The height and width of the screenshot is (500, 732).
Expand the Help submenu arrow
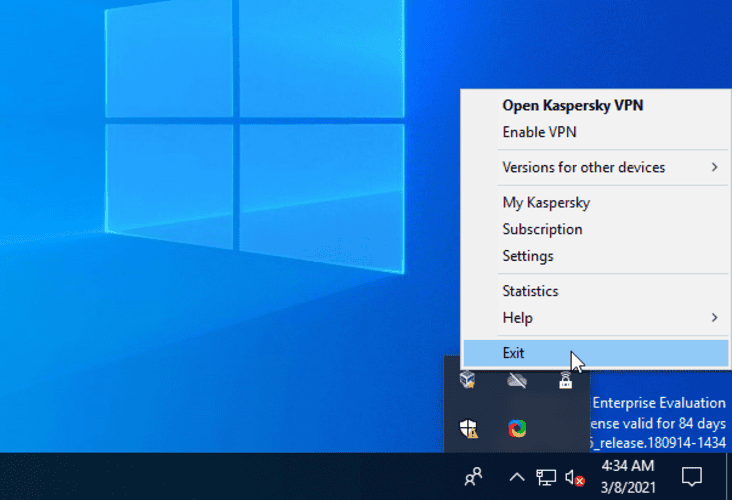pyautogui.click(x=714, y=317)
